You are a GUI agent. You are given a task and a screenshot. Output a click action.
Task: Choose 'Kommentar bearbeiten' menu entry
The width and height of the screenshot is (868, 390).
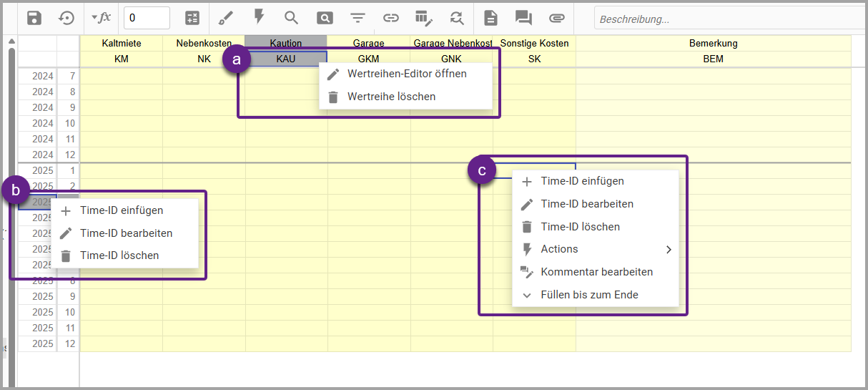[x=595, y=272]
